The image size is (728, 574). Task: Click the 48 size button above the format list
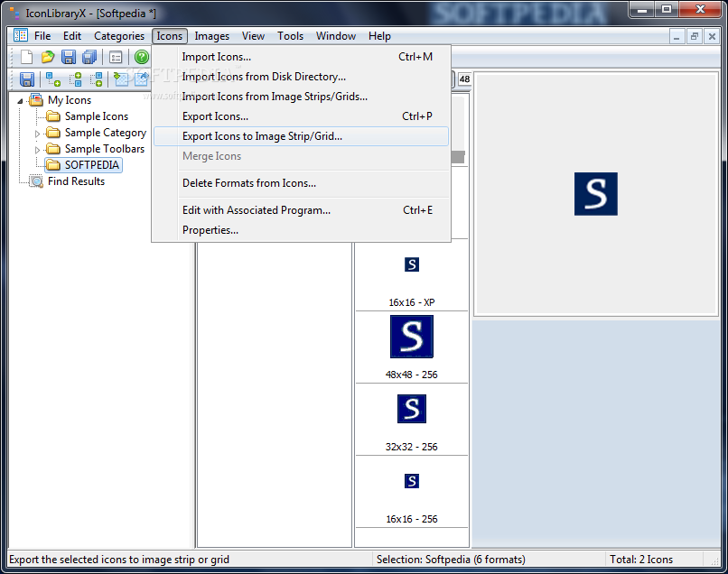[x=464, y=79]
